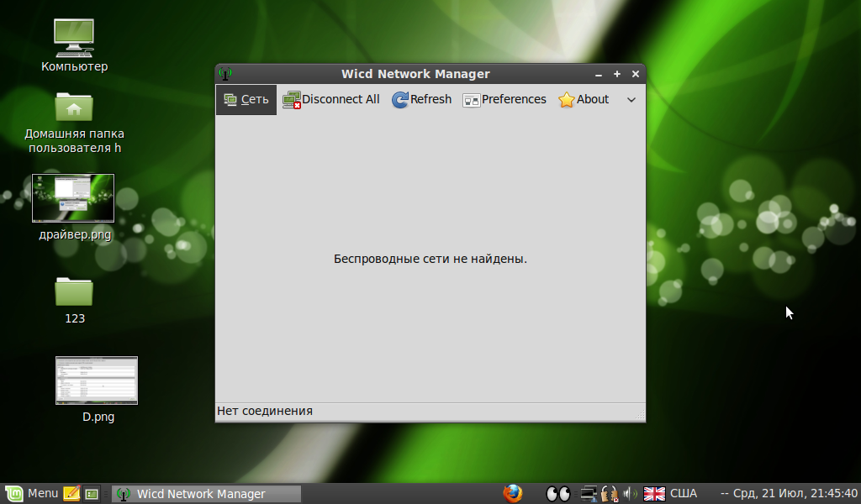861x504 pixels.
Task: Click the show desktop icon in panel
Action: click(x=92, y=494)
